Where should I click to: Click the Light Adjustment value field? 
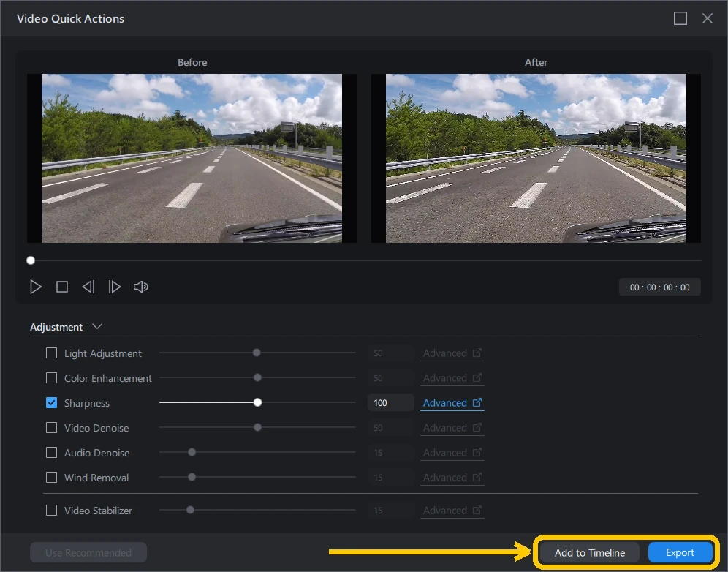tap(391, 353)
